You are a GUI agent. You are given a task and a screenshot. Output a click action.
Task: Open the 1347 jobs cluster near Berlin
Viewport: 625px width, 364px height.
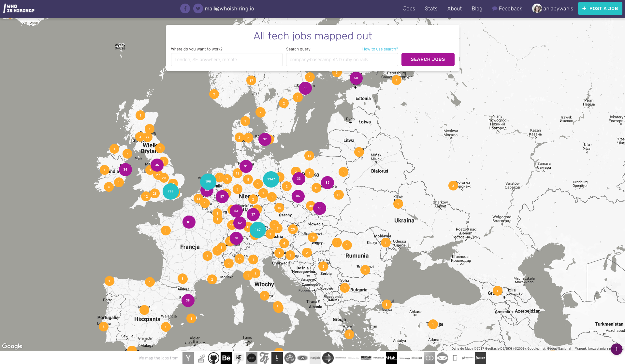(x=271, y=179)
